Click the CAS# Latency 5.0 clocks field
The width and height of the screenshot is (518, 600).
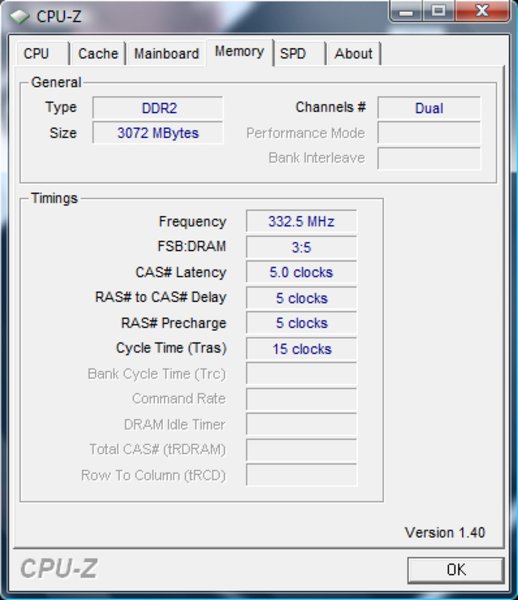pyautogui.click(x=301, y=272)
